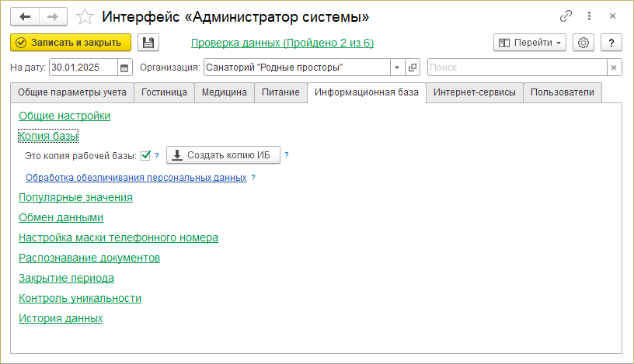
Task: Save using the floppy disk icon
Action: [148, 43]
